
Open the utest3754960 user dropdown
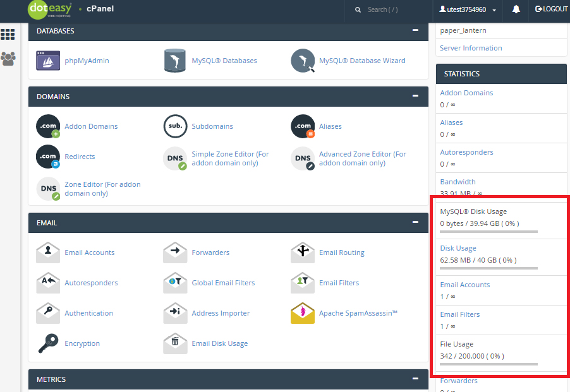(468, 9)
